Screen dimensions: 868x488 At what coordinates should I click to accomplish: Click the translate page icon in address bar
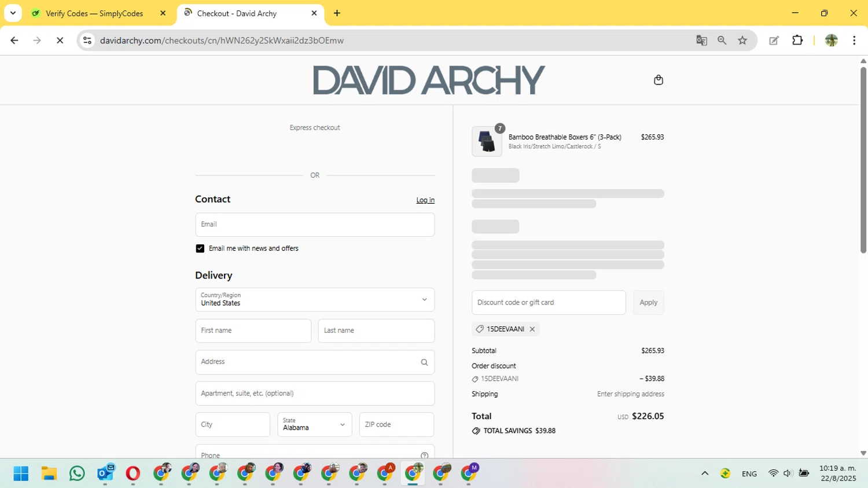(x=701, y=41)
